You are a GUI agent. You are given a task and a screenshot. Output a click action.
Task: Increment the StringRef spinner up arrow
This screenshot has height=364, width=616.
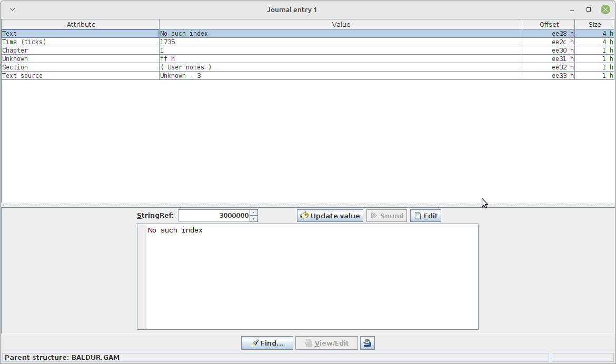(254, 213)
